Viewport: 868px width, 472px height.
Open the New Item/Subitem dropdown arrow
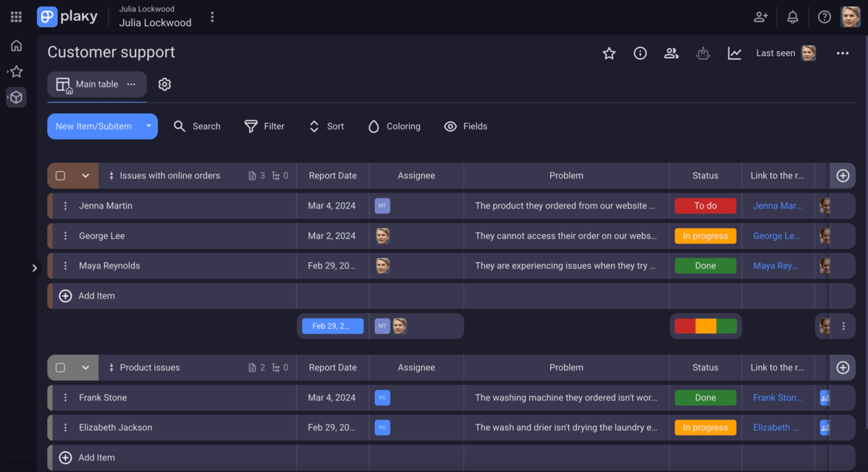click(x=147, y=126)
